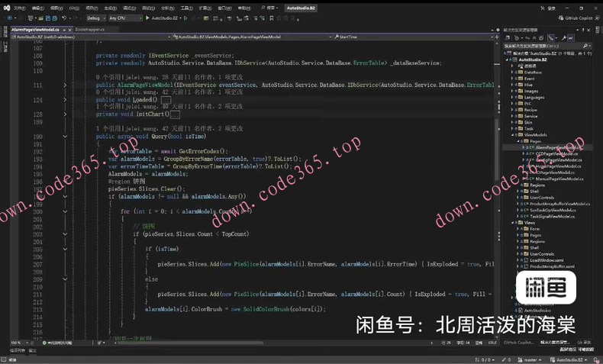Click the Undo toolbar icon
This screenshot has width=603, height=364.
64,18
